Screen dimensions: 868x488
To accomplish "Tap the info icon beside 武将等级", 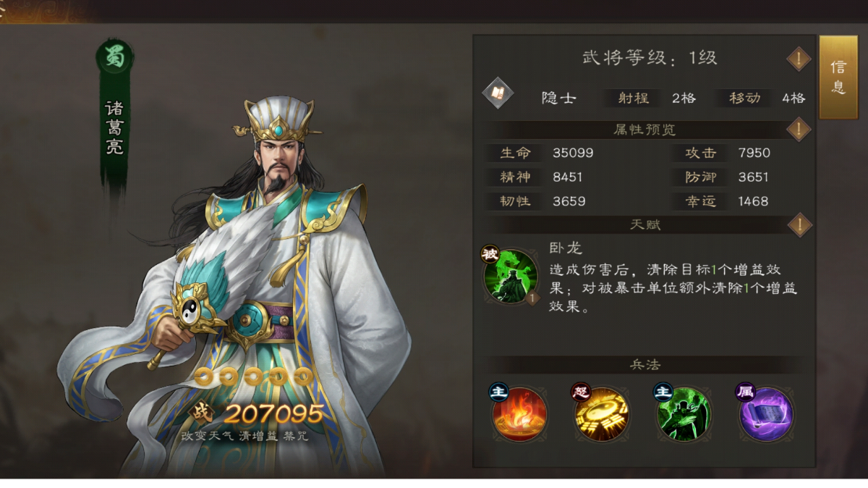I will pyautogui.click(x=799, y=59).
